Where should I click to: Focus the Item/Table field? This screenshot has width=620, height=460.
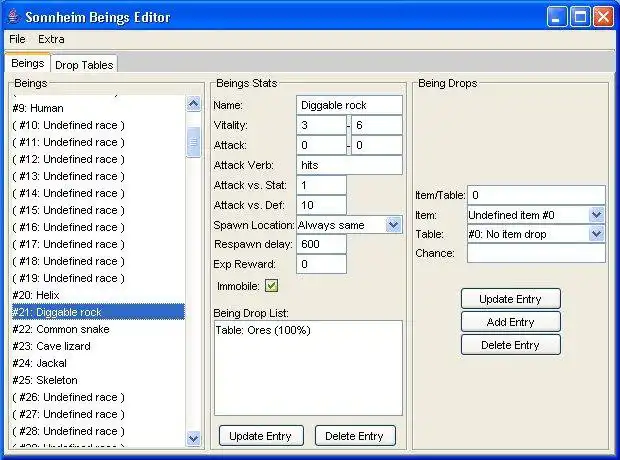click(536, 195)
